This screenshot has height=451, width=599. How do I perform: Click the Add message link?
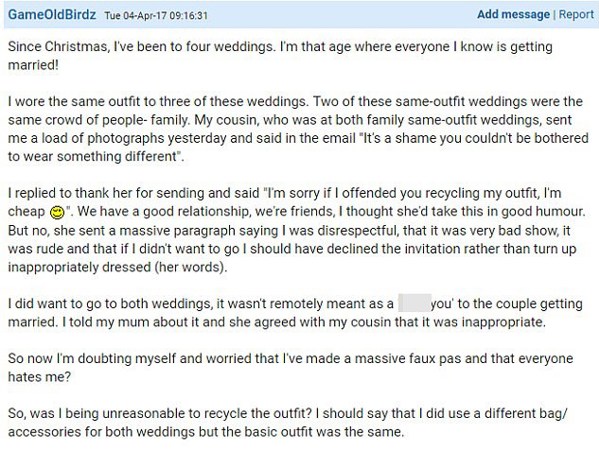[513, 14]
